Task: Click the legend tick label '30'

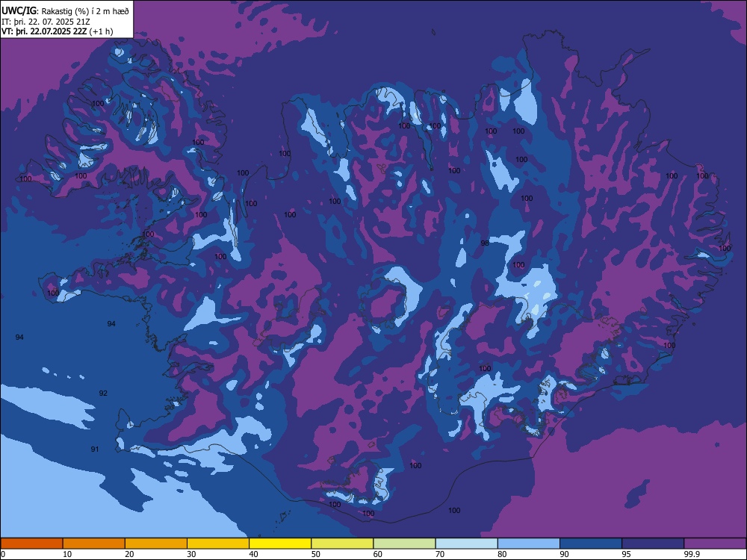Action: (191, 554)
